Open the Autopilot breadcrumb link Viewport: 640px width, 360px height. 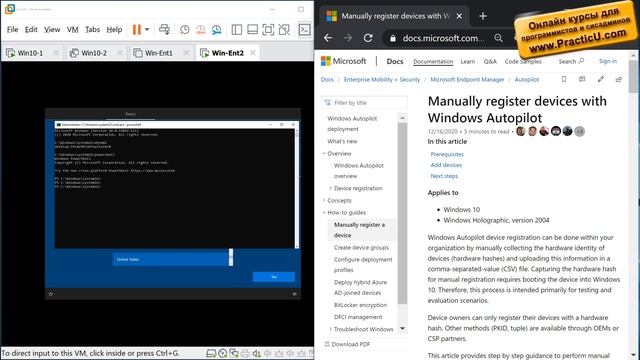[x=527, y=80]
